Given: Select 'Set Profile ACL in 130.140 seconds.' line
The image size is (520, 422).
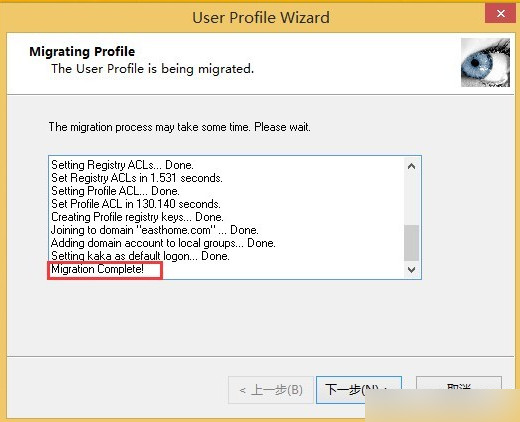Looking at the screenshot, I should (x=136, y=204).
